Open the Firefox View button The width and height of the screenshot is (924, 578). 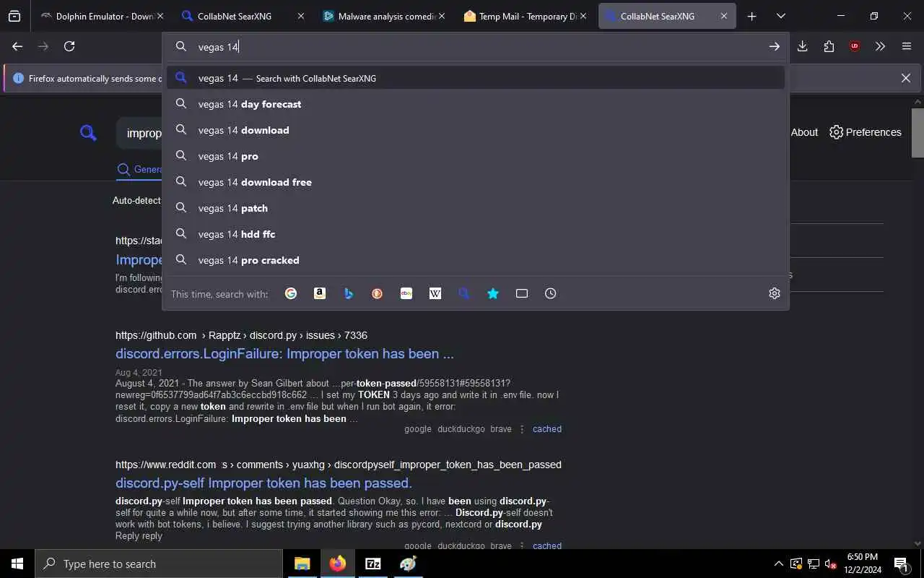tap(14, 16)
